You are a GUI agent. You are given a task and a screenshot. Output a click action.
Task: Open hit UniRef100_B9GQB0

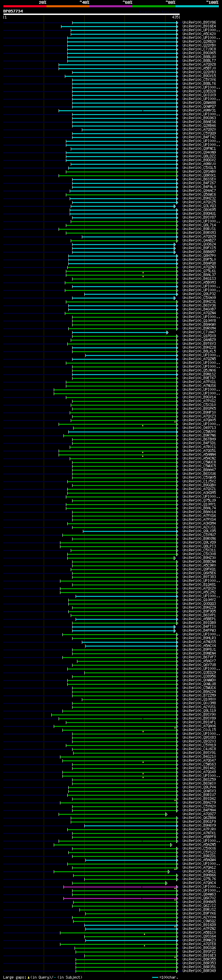199,485
